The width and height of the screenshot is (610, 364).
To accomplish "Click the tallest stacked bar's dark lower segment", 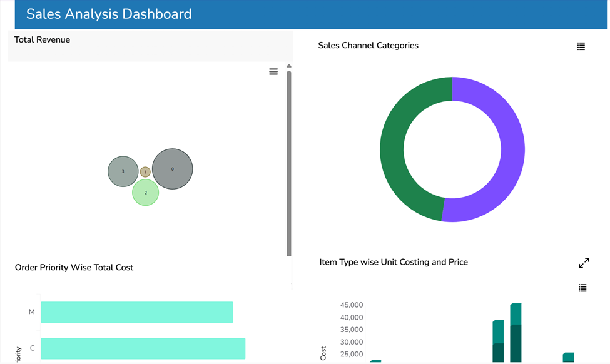I will pyautogui.click(x=516, y=343).
